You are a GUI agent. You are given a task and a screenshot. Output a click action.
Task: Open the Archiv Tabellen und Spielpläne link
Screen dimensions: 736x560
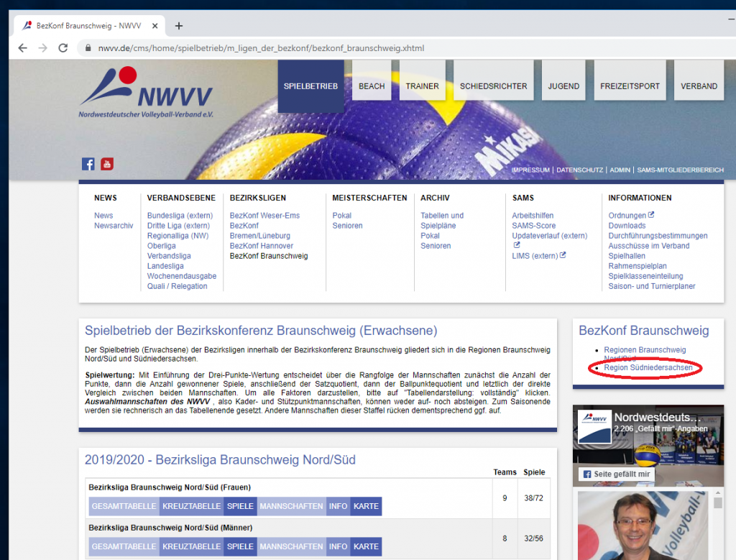(x=442, y=221)
